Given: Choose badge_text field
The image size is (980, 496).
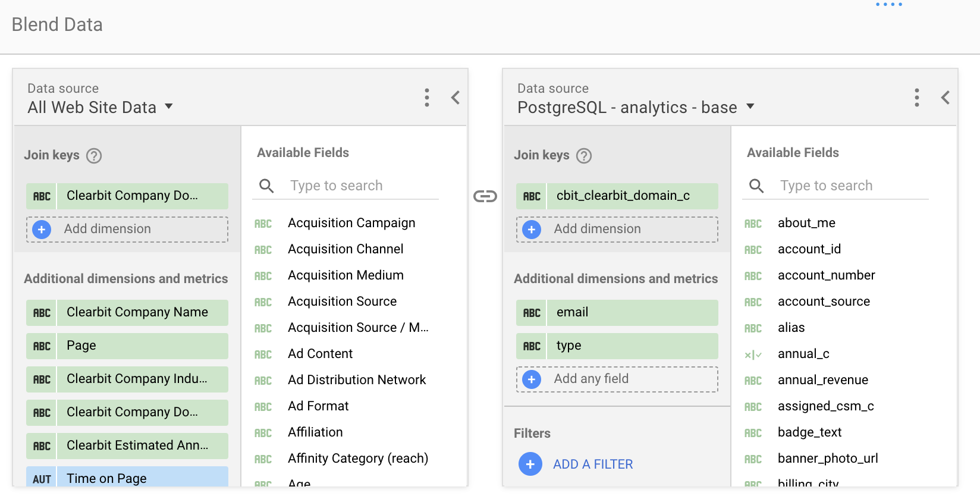Looking at the screenshot, I should 809,432.
